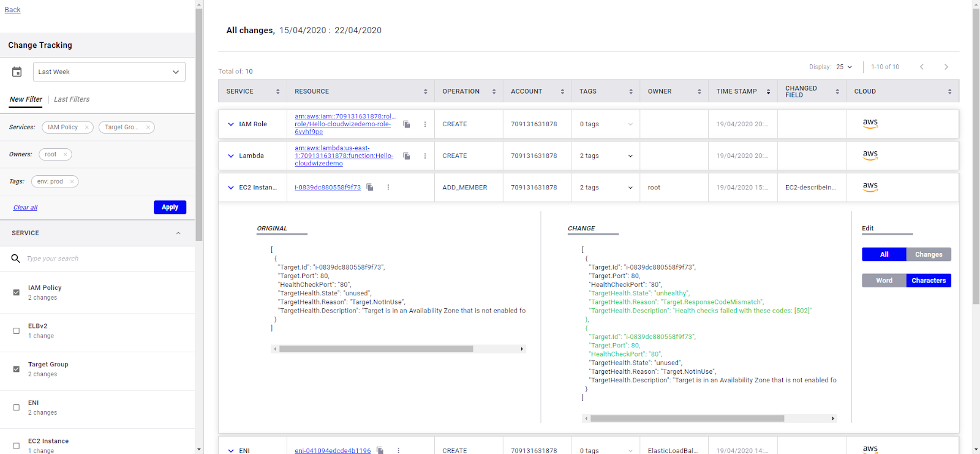Sort table by Resource column
This screenshot has height=454, width=980.
(x=426, y=91)
